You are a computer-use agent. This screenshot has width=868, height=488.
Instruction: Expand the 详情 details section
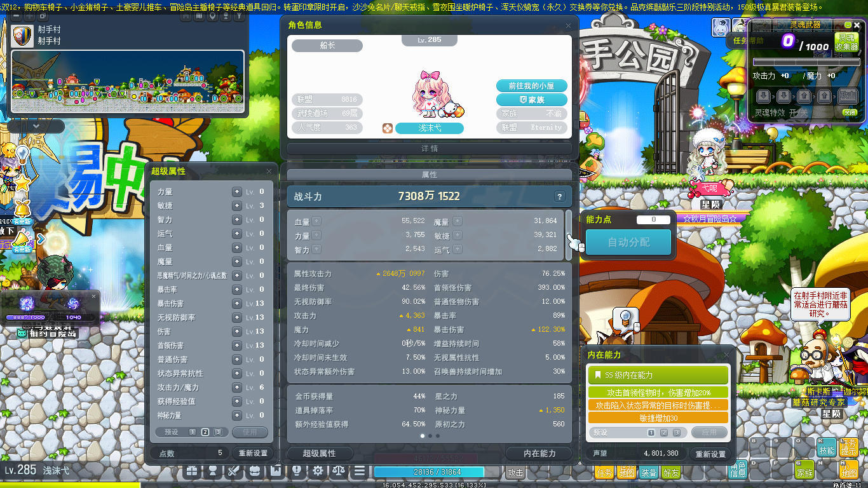(430, 149)
